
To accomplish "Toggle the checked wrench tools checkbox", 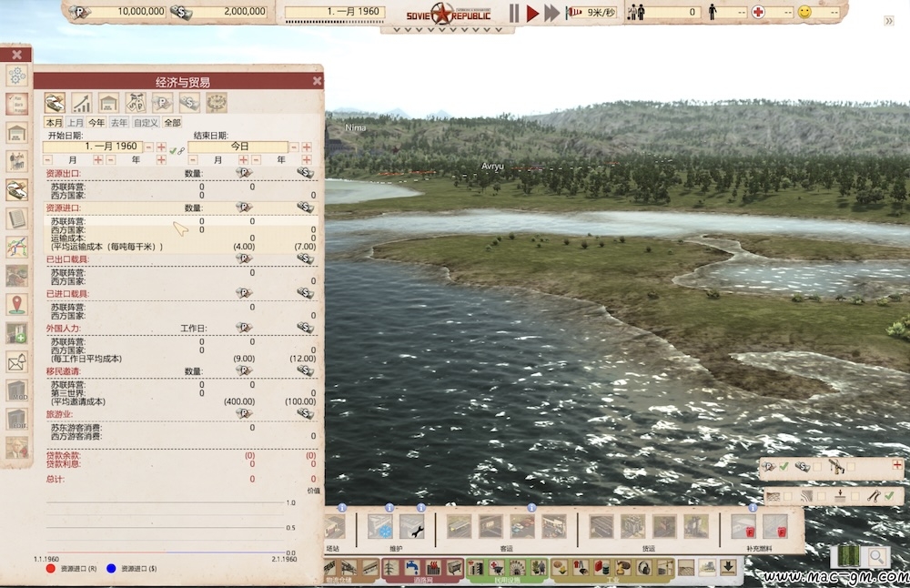I will [x=889, y=496].
